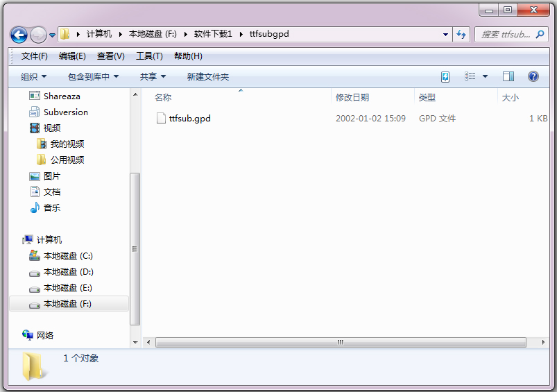This screenshot has width=557, height=392.
Task: Open the 帮助(H) menu
Action: [188, 56]
